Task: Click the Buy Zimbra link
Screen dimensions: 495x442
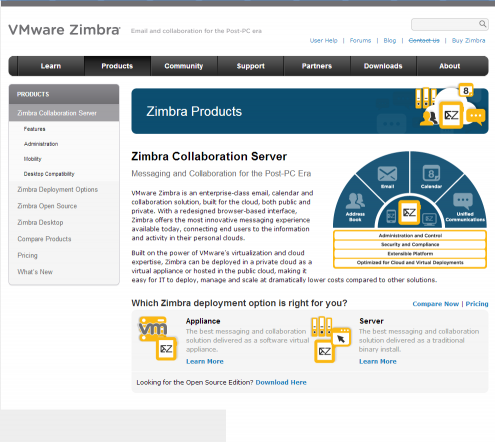Action: pyautogui.click(x=468, y=41)
